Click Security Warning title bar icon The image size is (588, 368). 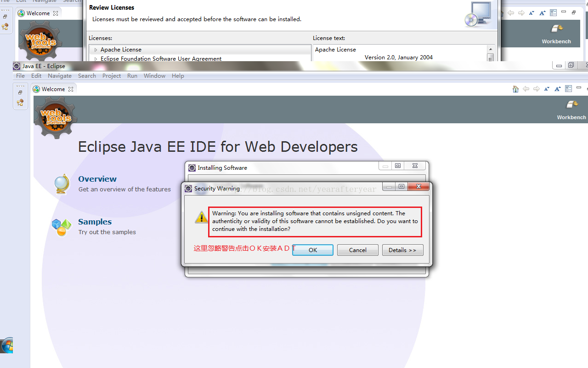(189, 188)
